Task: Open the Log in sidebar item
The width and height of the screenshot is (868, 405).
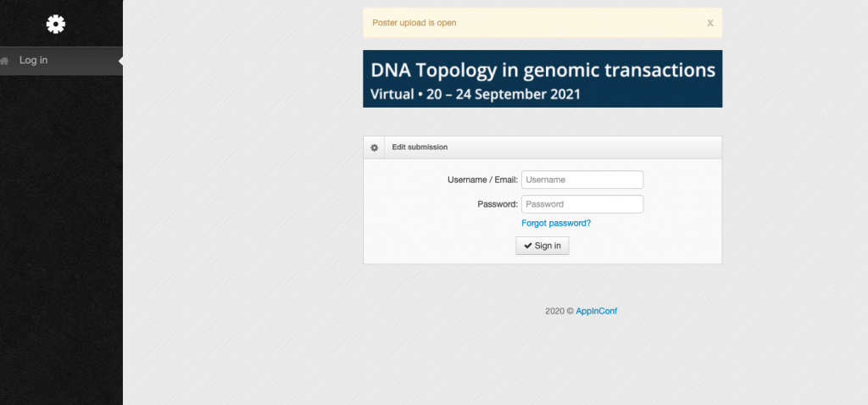Action: pyautogui.click(x=61, y=61)
